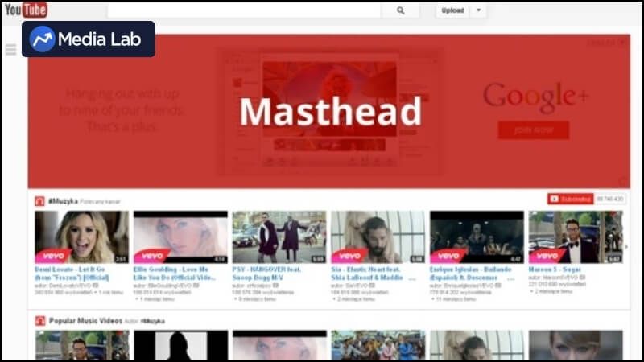Screen dimensions: 644x362
Task: Open the man with sunglasses thumbnail in Popular Music Videos
Action: pyautogui.click(x=82, y=345)
